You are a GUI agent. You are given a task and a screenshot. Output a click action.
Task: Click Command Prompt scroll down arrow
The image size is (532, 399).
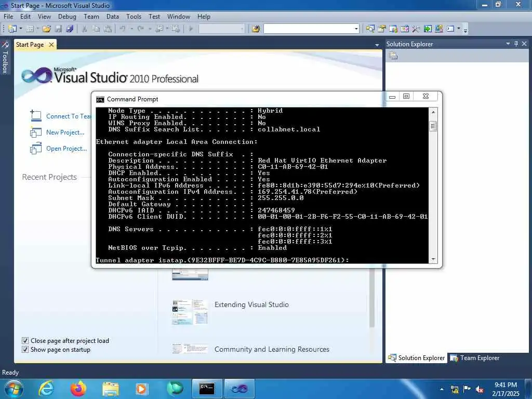point(433,259)
